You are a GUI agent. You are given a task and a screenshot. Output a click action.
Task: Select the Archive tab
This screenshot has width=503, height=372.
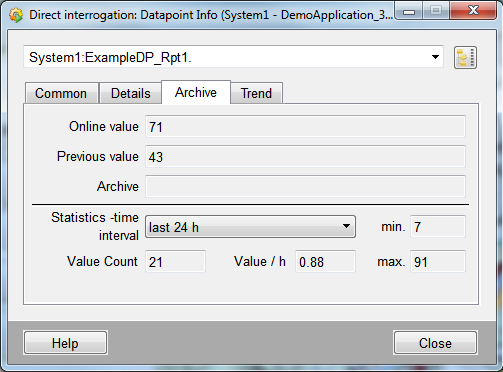[x=196, y=92]
